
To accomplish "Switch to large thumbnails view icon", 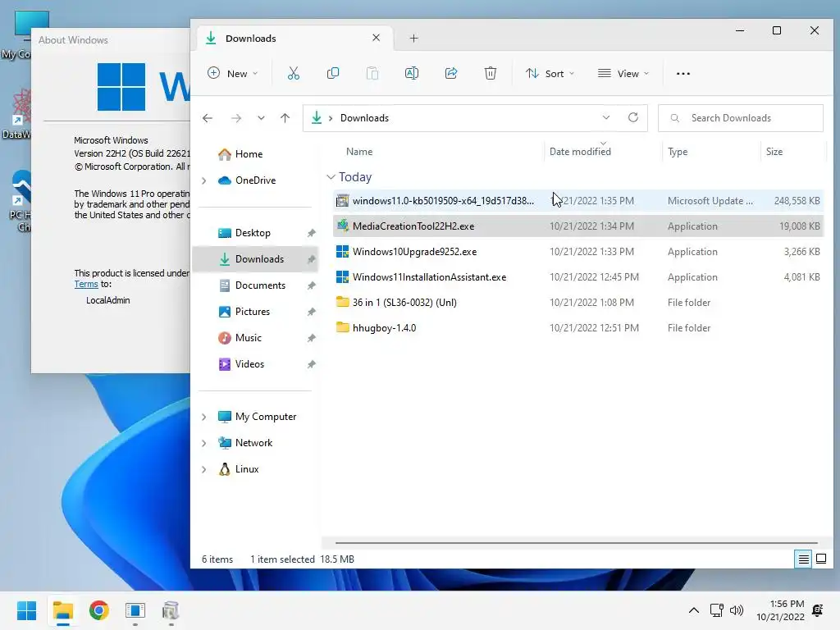I will [x=820, y=559].
